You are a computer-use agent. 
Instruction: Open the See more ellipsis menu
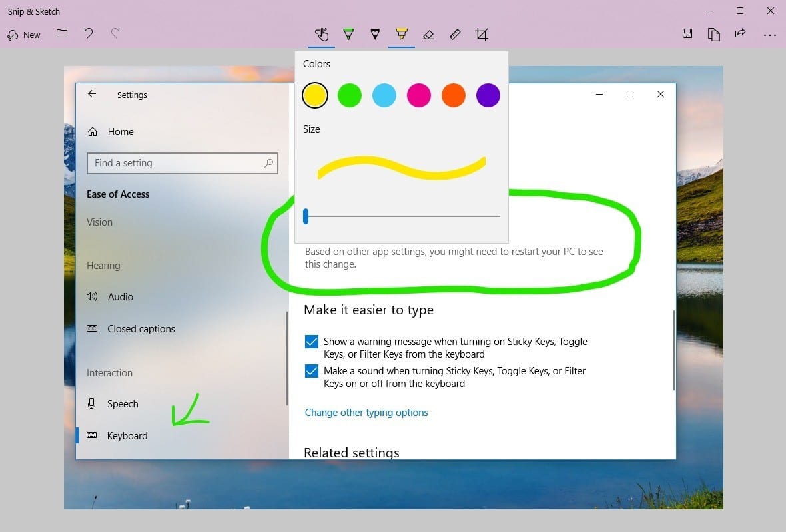(769, 35)
